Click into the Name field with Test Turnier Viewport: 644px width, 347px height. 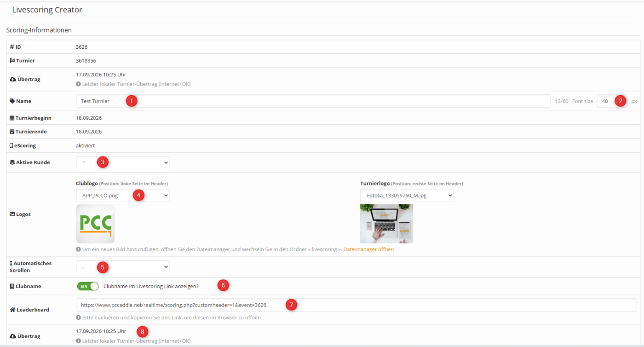pyautogui.click(x=313, y=101)
